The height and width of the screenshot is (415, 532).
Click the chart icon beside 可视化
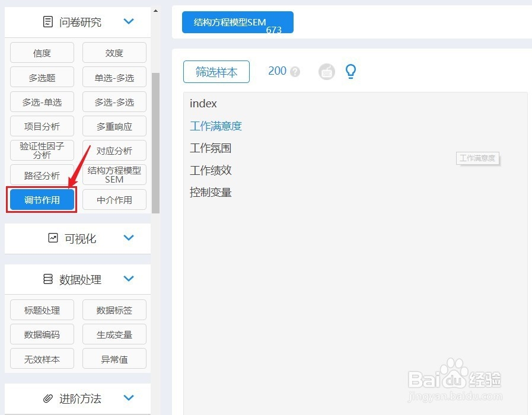point(53,238)
